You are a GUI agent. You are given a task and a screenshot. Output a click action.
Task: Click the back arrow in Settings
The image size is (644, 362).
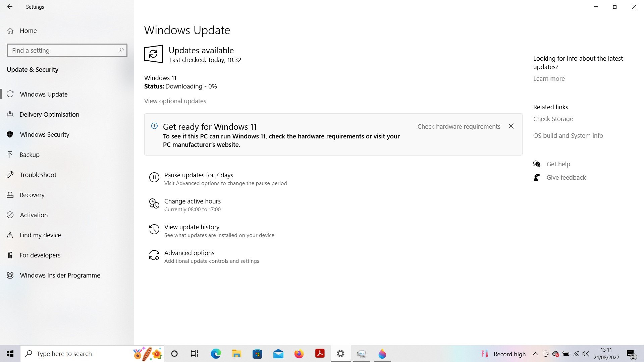(10, 7)
